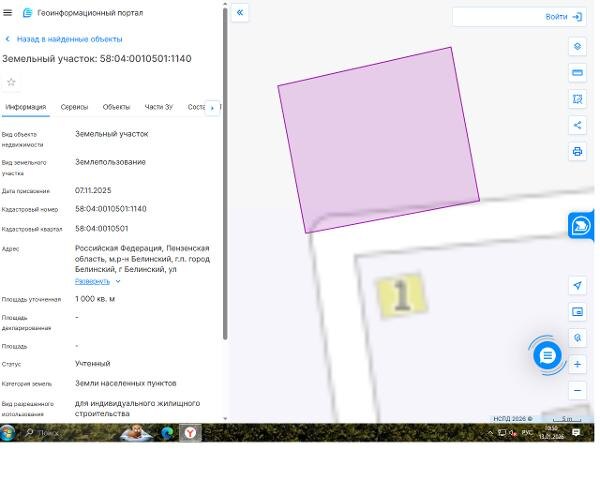Add the parcel to favorites with star
The height and width of the screenshot is (480, 600).
click(x=11, y=82)
